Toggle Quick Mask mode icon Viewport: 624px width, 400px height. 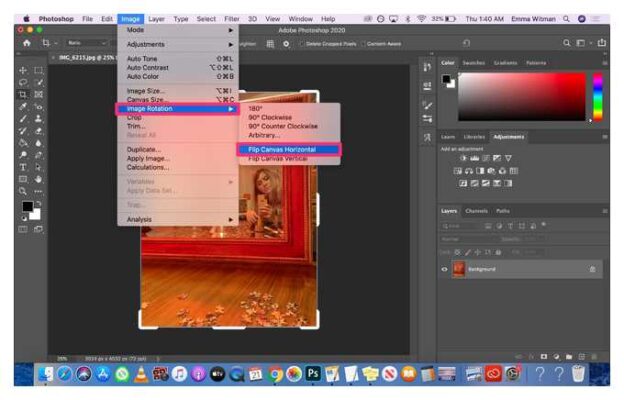[23, 229]
